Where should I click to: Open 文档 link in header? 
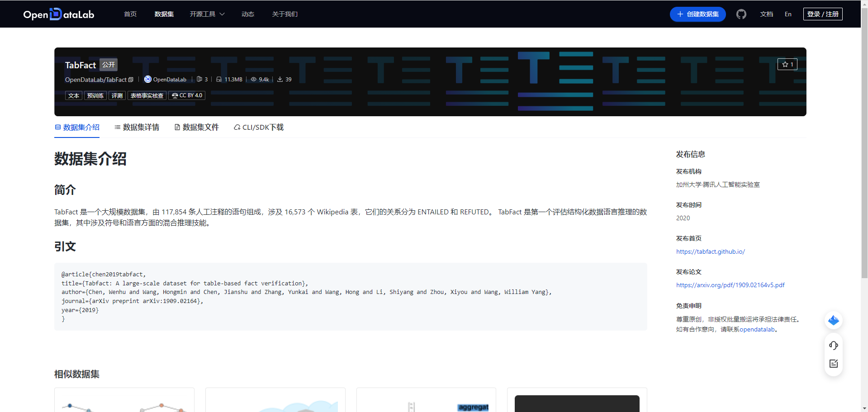tap(767, 14)
